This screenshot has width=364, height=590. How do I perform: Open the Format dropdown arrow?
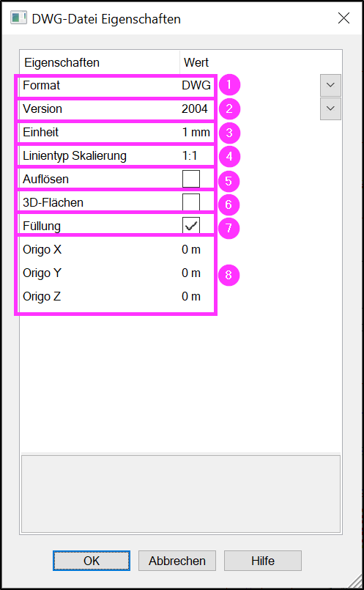tap(330, 86)
